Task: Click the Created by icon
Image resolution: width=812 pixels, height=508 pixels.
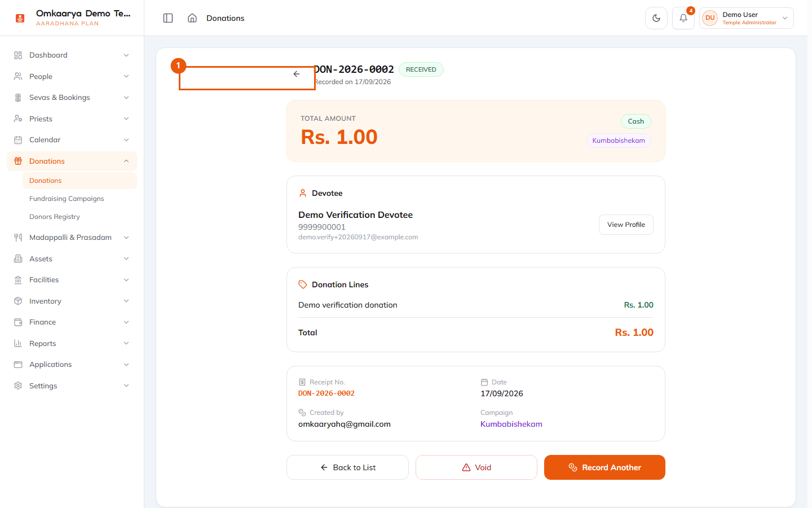Action: point(302,413)
